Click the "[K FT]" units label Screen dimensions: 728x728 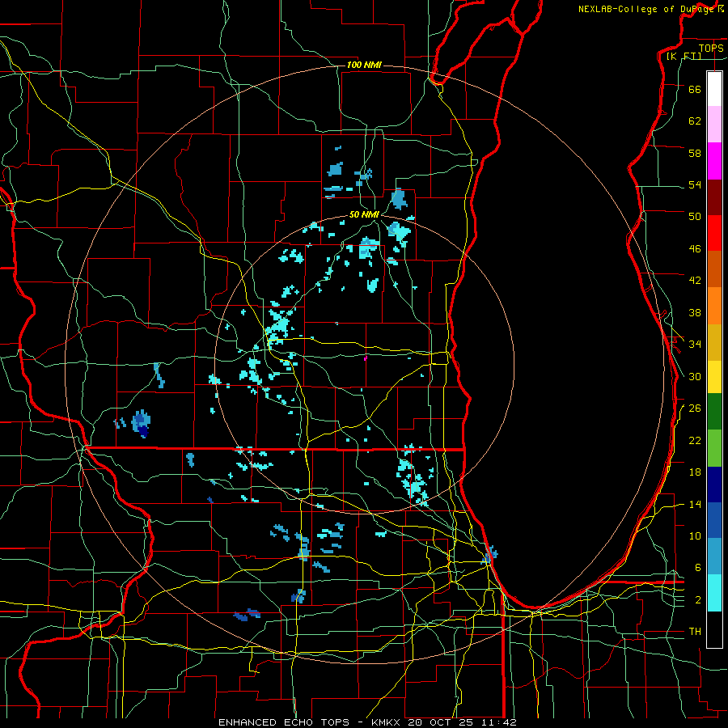[684, 56]
